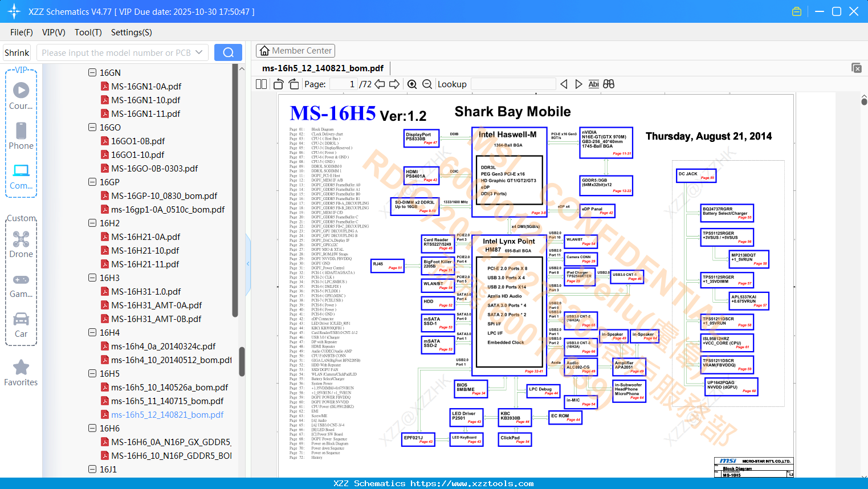Click the binoculars search icon
868x489 pixels.
click(x=609, y=84)
